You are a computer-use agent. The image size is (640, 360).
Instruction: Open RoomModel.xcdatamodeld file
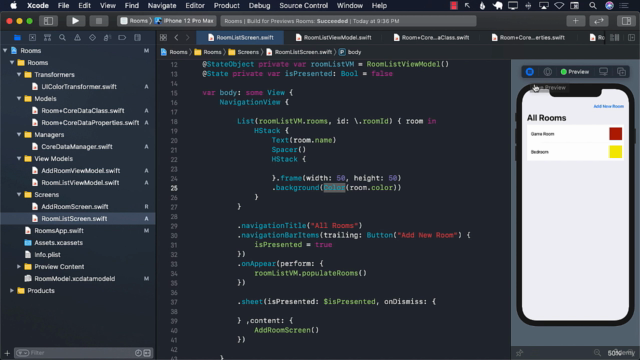(74, 279)
